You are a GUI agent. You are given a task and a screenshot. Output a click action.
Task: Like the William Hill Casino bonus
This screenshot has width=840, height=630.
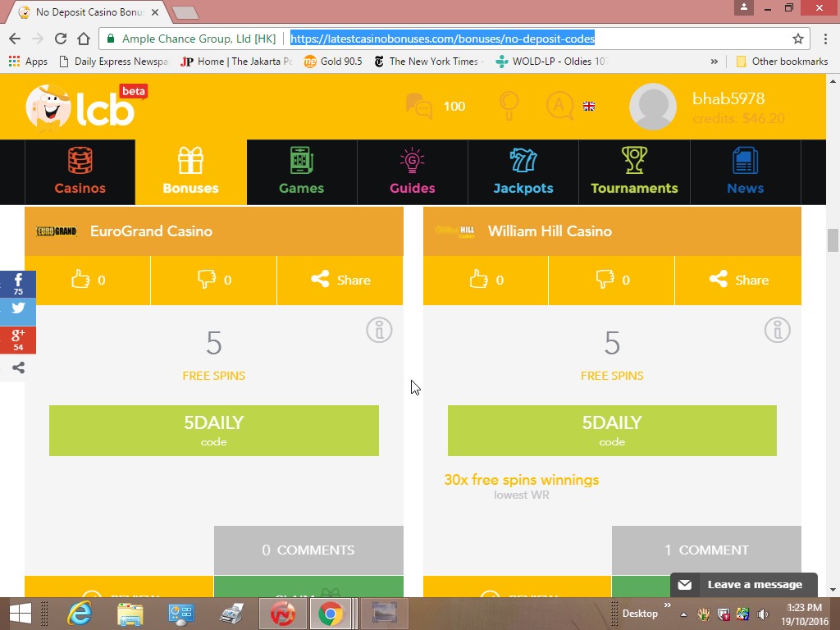[486, 281]
